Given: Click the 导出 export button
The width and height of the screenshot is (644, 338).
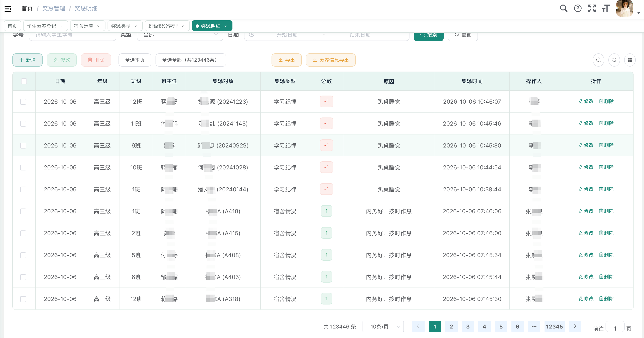Looking at the screenshot, I should coord(286,60).
